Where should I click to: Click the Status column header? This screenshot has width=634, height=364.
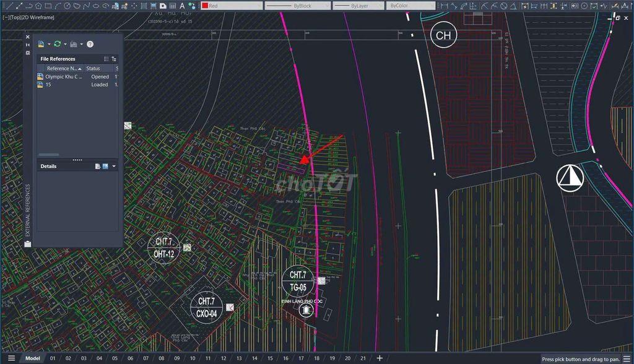pyautogui.click(x=99, y=68)
